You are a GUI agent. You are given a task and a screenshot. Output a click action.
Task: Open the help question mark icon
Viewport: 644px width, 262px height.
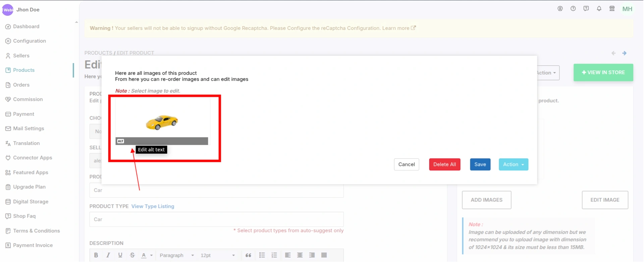coord(573,9)
